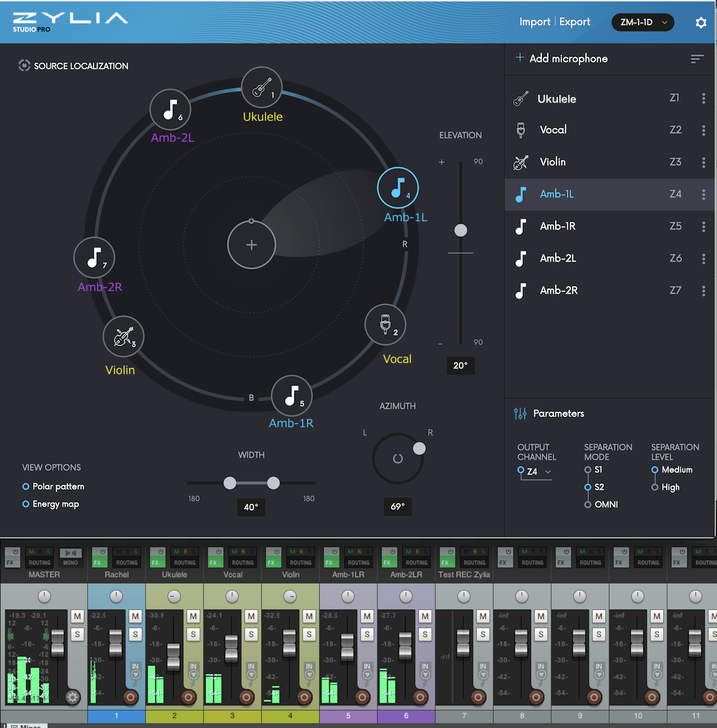Click the Vocal microphone icon in list
717x728 pixels.
[521, 130]
